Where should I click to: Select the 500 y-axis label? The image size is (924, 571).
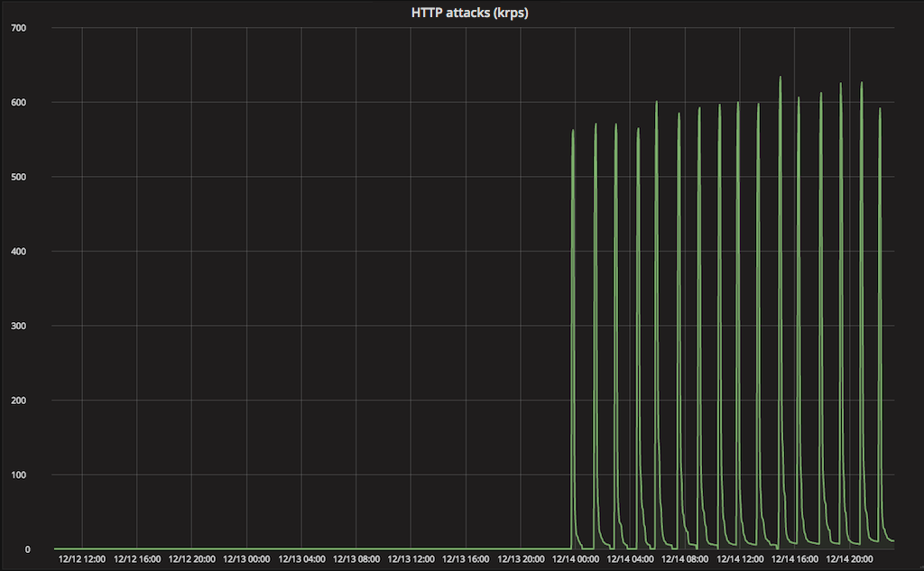(x=18, y=177)
